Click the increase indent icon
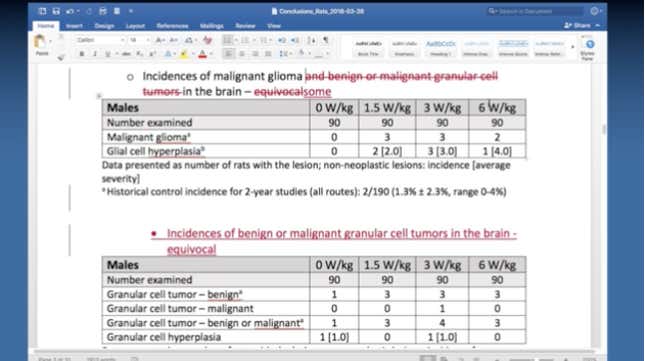 295,40
